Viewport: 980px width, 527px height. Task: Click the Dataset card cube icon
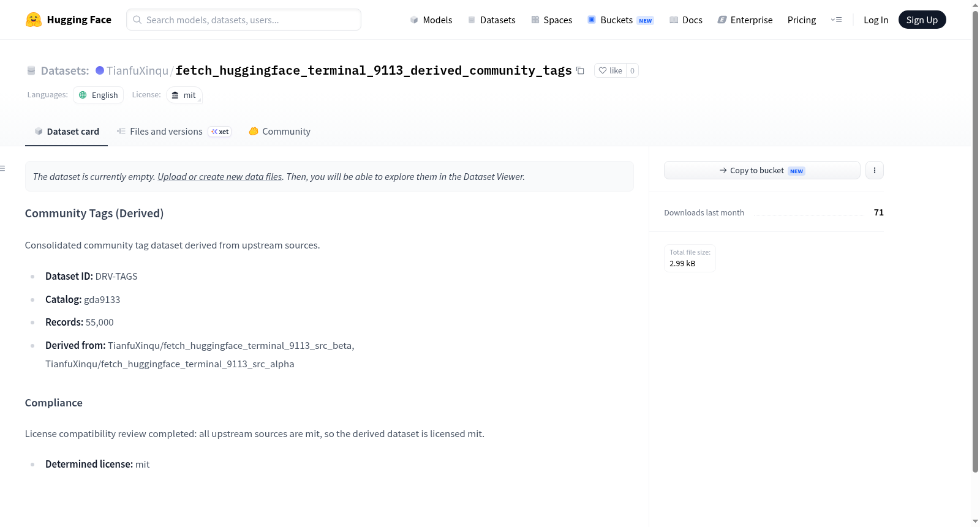[39, 131]
